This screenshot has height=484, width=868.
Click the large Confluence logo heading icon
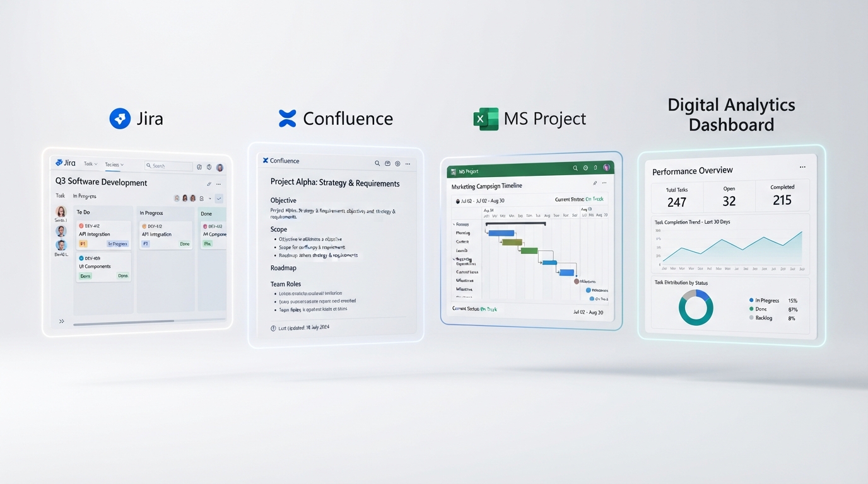tap(287, 118)
